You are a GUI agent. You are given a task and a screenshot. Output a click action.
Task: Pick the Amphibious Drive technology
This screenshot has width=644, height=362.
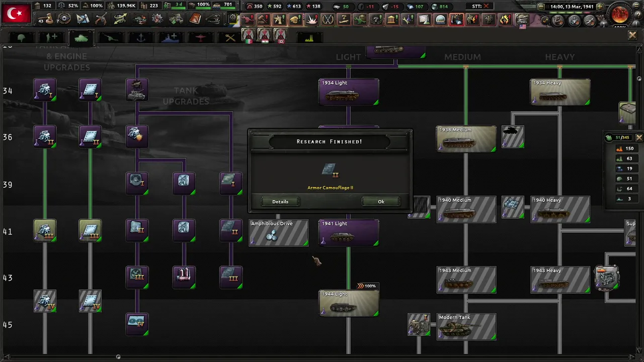click(279, 233)
